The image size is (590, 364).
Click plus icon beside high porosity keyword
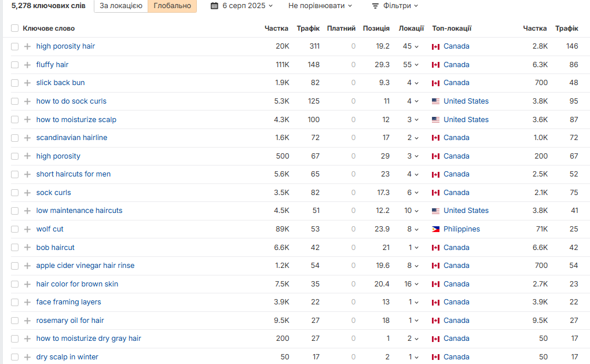click(27, 156)
